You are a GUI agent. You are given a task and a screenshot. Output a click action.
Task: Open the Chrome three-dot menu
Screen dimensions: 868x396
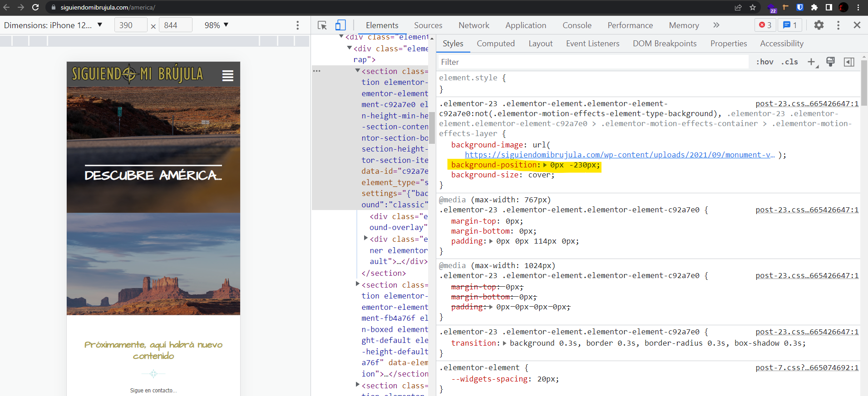[x=858, y=7]
